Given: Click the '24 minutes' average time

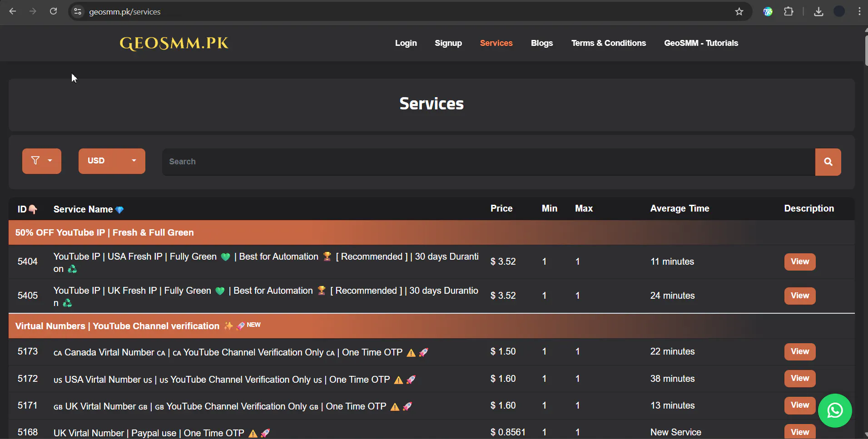Looking at the screenshot, I should 672,296.
